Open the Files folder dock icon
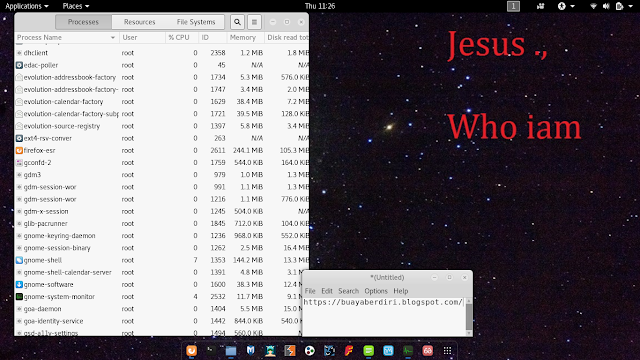 tap(231, 350)
